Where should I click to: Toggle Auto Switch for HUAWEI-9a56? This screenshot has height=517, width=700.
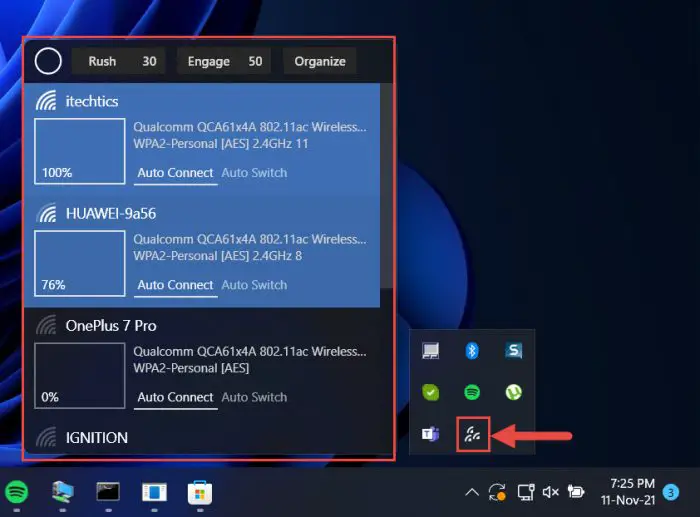(x=254, y=285)
